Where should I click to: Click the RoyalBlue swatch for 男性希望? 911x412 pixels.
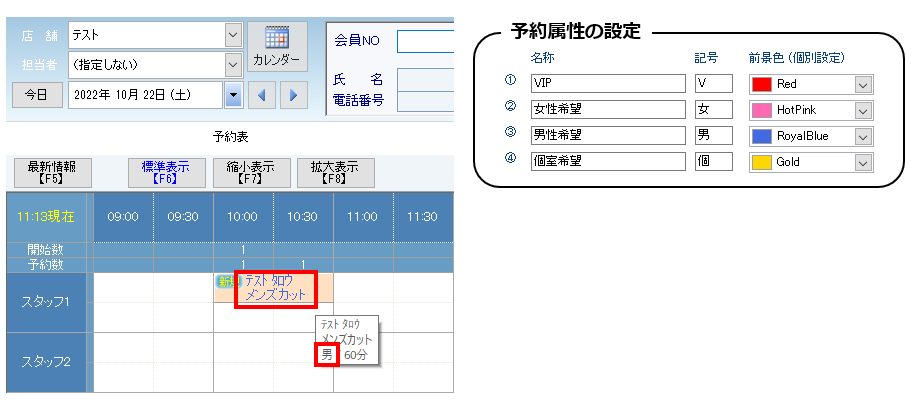pos(762,136)
